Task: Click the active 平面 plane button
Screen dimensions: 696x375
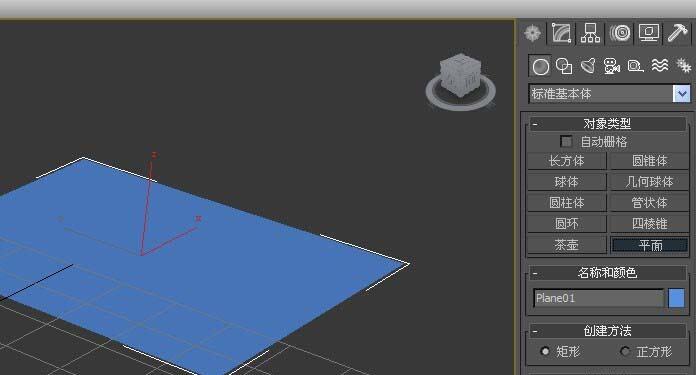Action: [649, 245]
